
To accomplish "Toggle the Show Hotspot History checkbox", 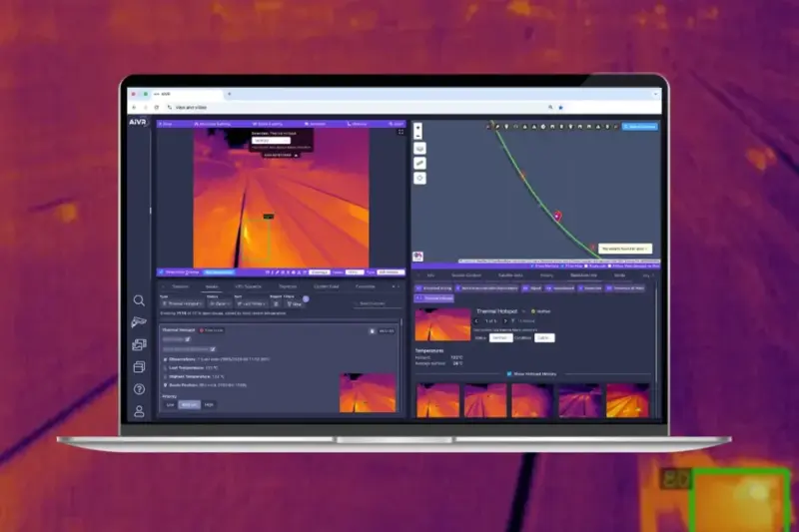I will (x=509, y=373).
